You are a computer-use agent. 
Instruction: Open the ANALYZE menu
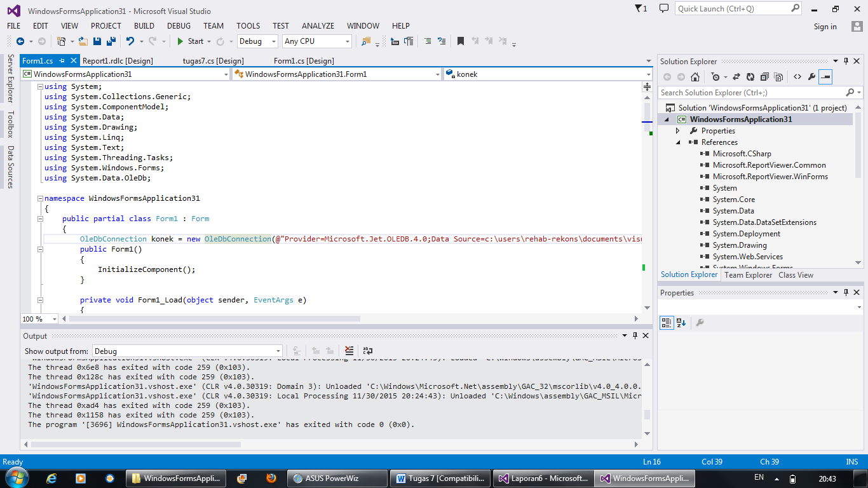click(x=318, y=26)
